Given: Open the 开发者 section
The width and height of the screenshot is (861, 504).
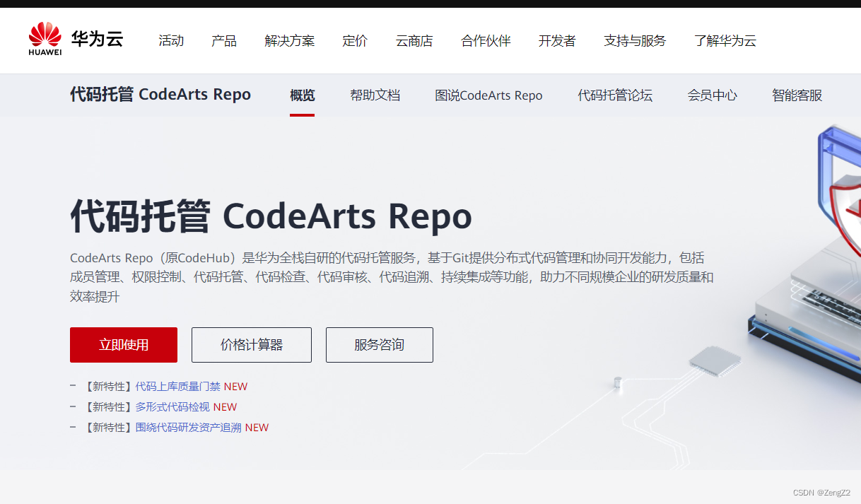Looking at the screenshot, I should (557, 40).
